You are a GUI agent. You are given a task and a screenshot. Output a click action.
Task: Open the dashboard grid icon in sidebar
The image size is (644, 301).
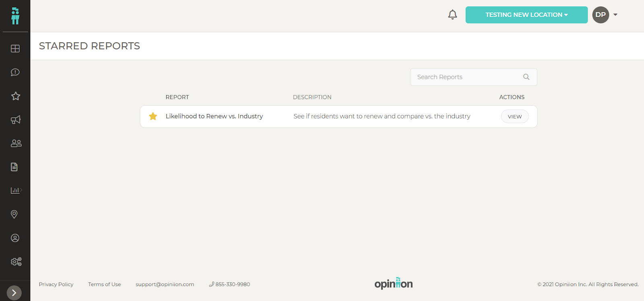15,49
